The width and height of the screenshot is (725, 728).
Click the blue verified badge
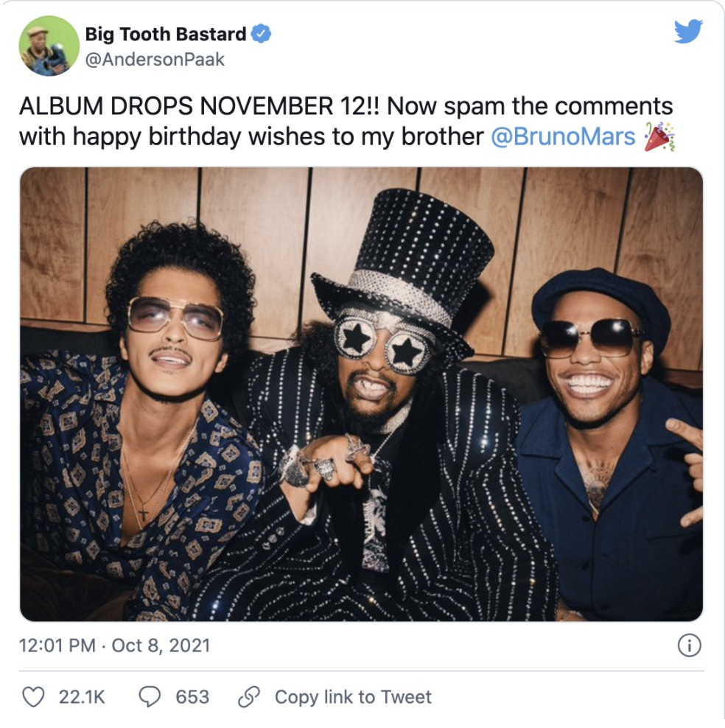tap(261, 34)
